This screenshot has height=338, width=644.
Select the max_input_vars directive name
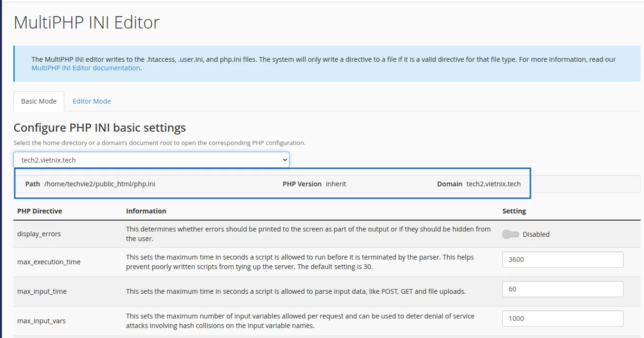pos(41,321)
